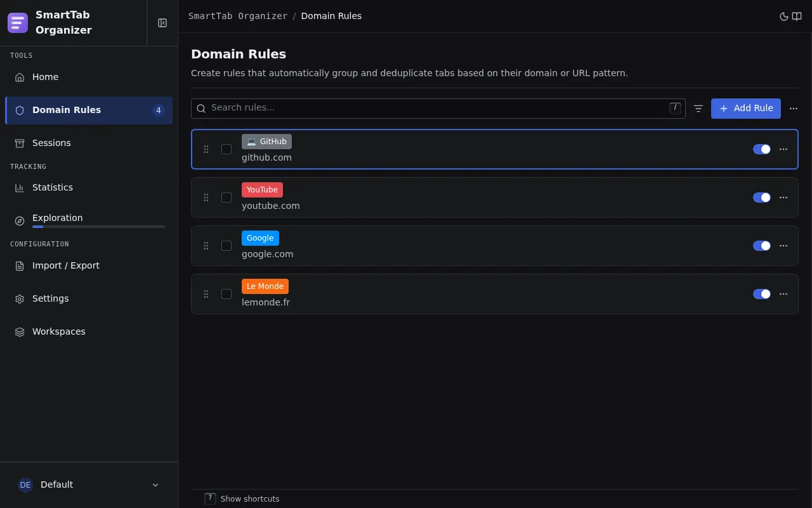Viewport: 812px width, 508px height.
Task: Toggle dark mode moon icon
Action: [784, 17]
